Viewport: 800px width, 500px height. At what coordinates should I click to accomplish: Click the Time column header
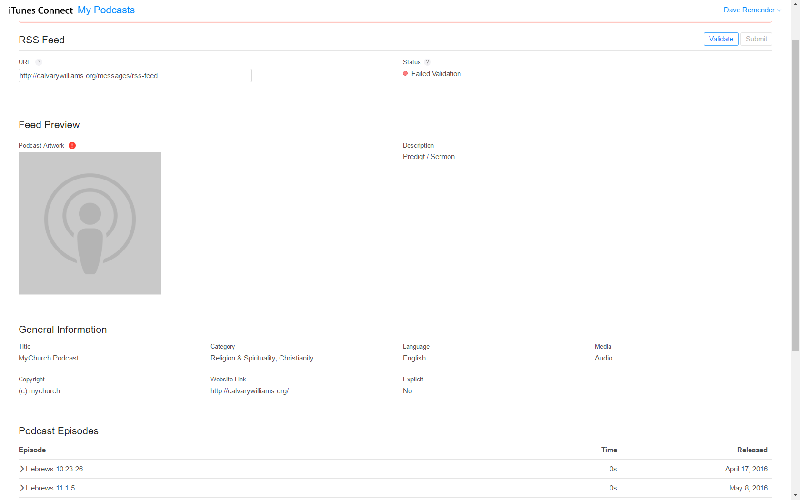(609, 449)
